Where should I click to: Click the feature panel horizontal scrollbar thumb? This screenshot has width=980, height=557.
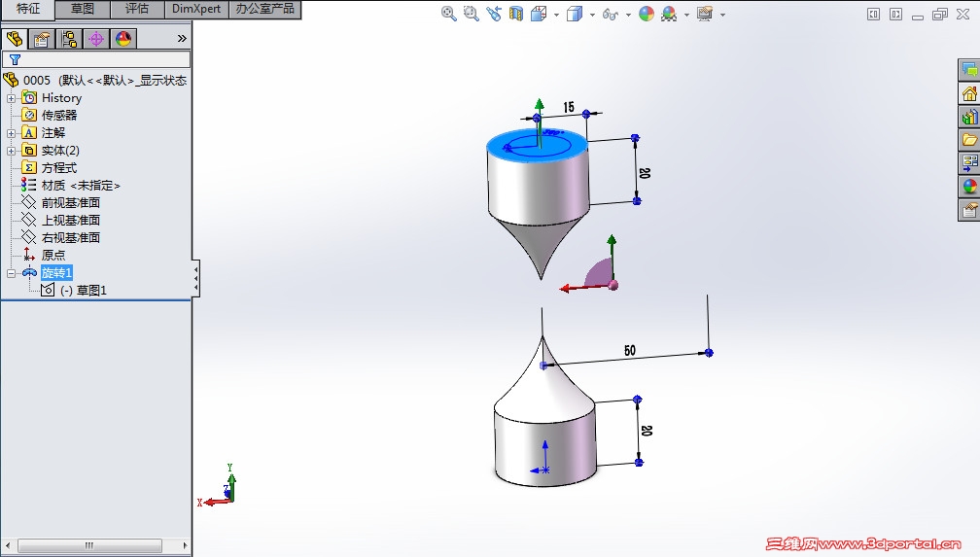[89, 545]
